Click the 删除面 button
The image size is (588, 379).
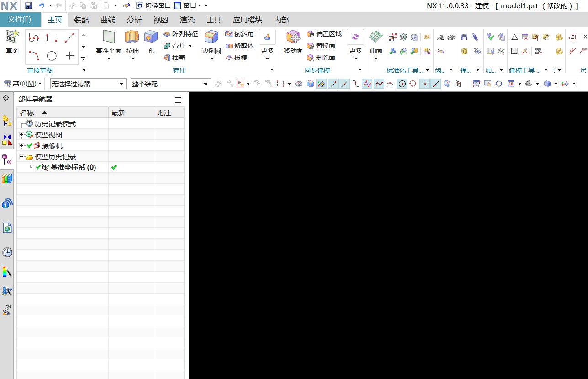(321, 58)
